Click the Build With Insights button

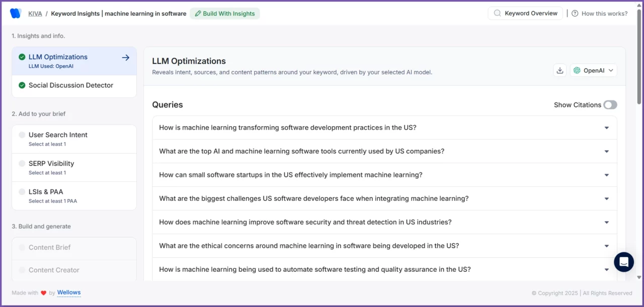[x=225, y=14]
